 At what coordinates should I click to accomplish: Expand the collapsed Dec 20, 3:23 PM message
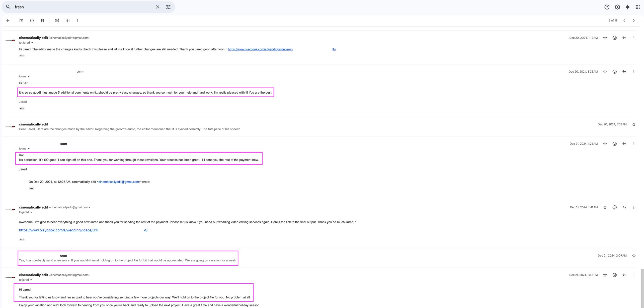[x=129, y=129]
